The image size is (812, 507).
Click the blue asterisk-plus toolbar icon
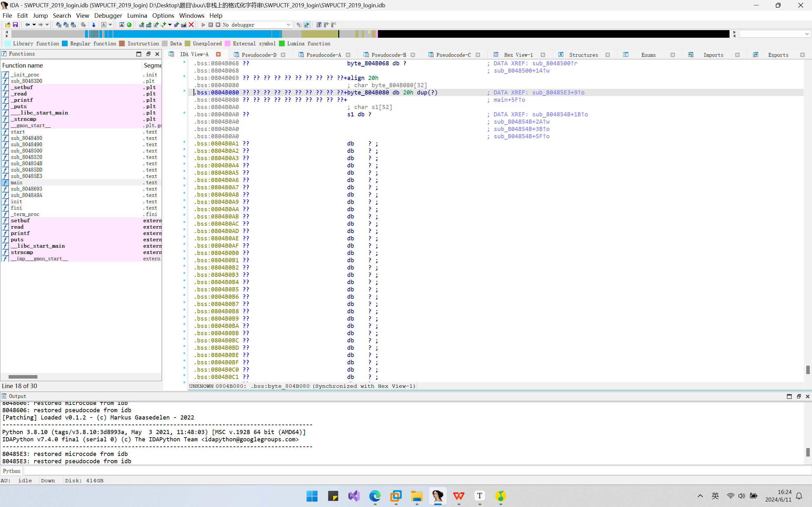point(176,25)
